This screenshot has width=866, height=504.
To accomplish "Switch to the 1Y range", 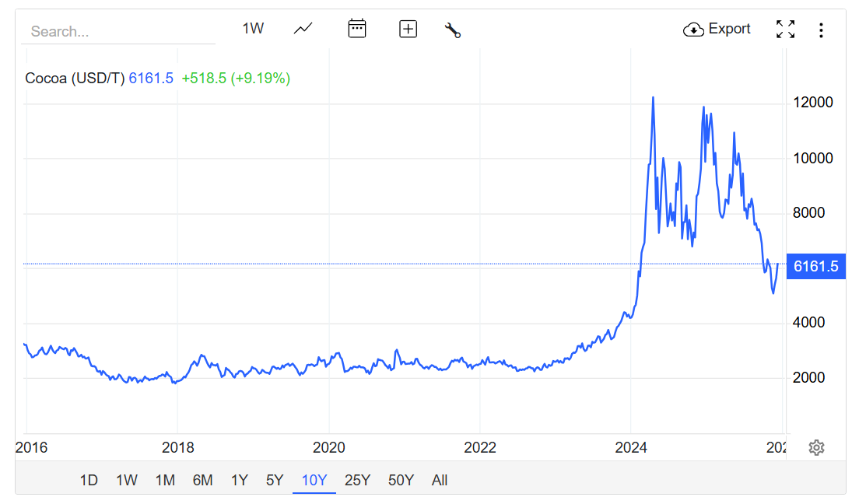I will pyautogui.click(x=239, y=480).
